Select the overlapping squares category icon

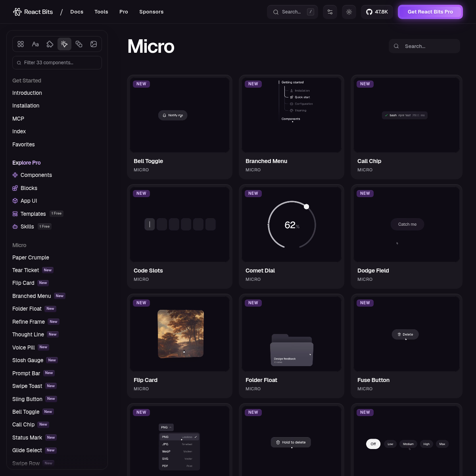coord(79,44)
